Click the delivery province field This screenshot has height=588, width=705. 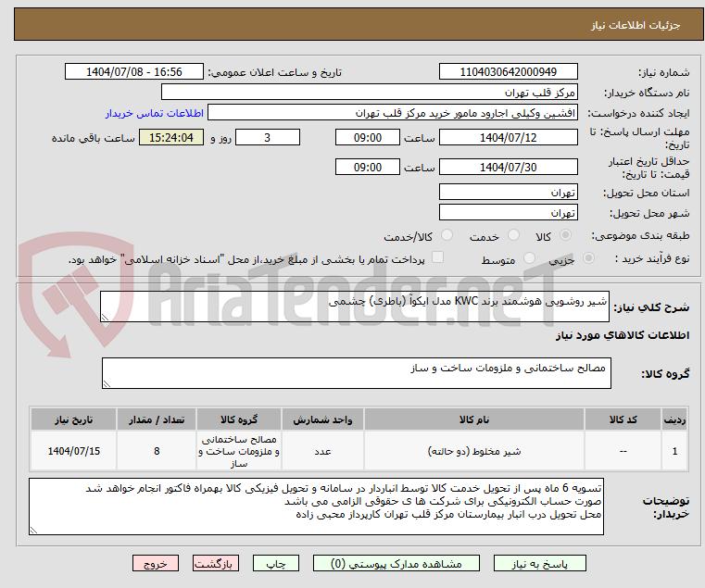(508, 193)
